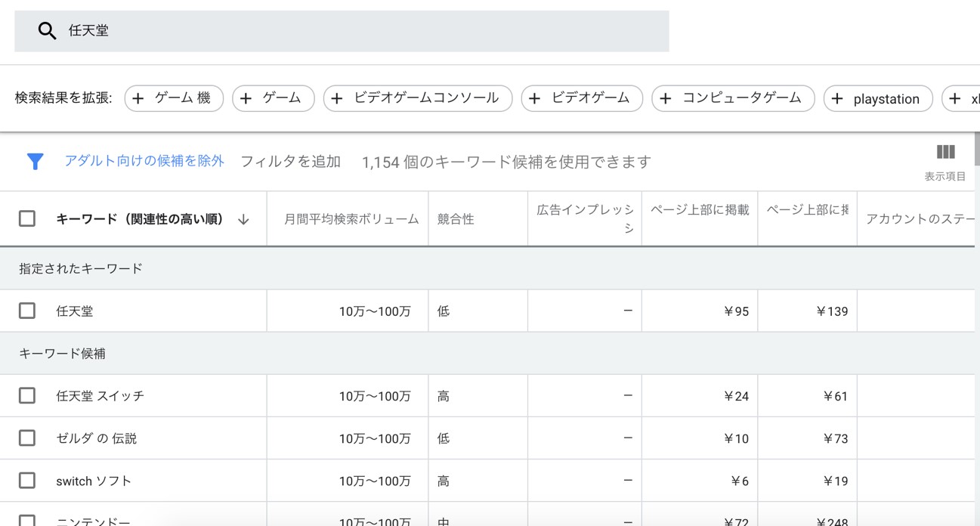Click the plus icon on コンピュータゲーム chip

[666, 99]
